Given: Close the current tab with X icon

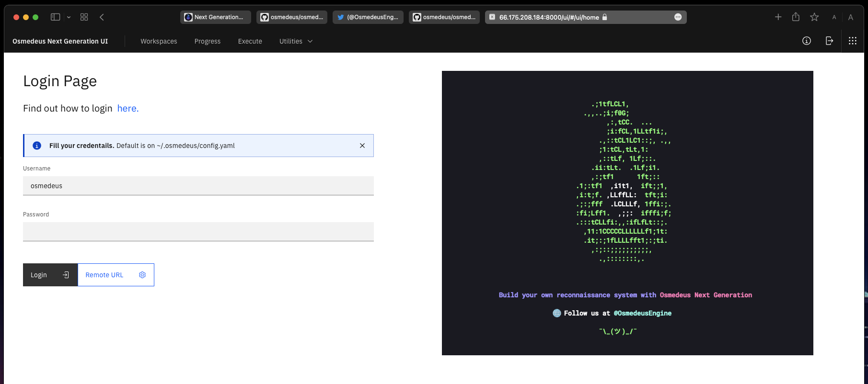Looking at the screenshot, I should pos(492,17).
